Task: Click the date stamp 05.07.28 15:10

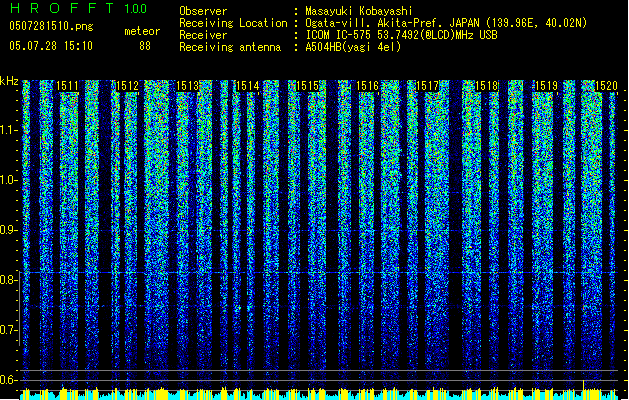Action: pyautogui.click(x=51, y=46)
